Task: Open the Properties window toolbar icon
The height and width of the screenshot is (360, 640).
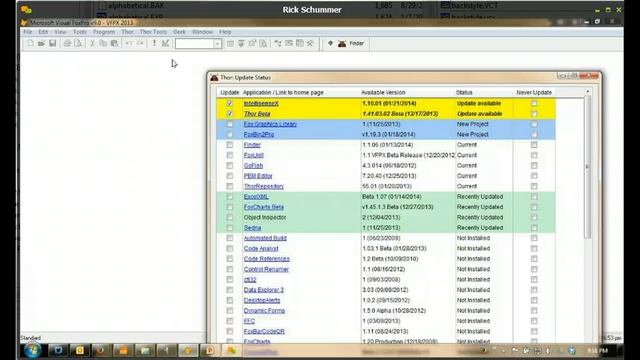Action: 252,43
